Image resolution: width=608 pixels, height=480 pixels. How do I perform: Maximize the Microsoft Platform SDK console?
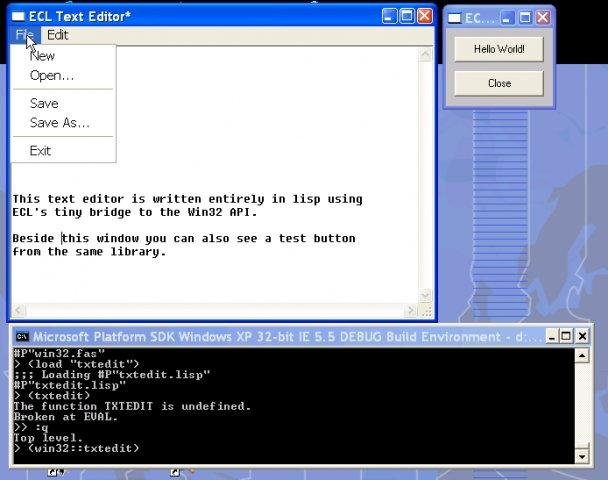[565, 336]
